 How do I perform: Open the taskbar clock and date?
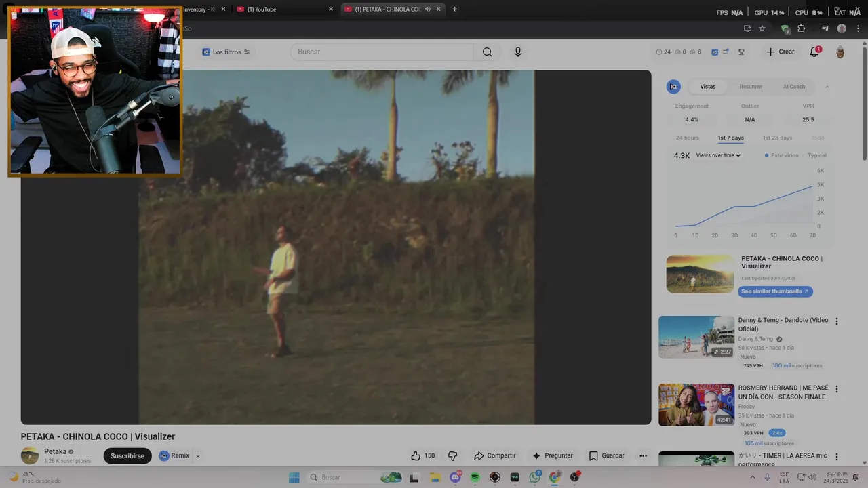[837, 477]
